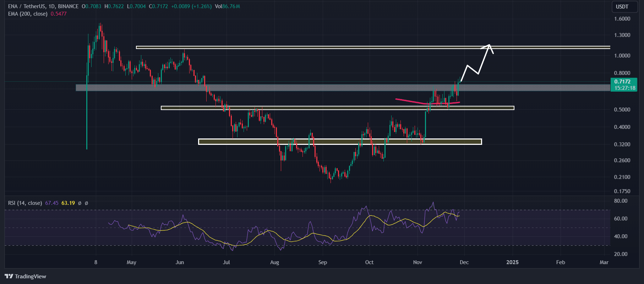Screen dimensions: 644x284
Task: Click the 60.00 RSI scale label
Action: (x=621, y=219)
